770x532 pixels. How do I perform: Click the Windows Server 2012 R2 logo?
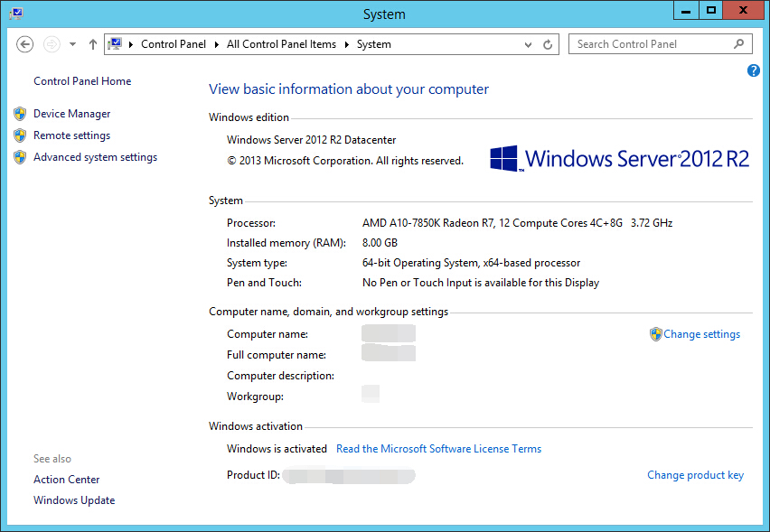620,159
